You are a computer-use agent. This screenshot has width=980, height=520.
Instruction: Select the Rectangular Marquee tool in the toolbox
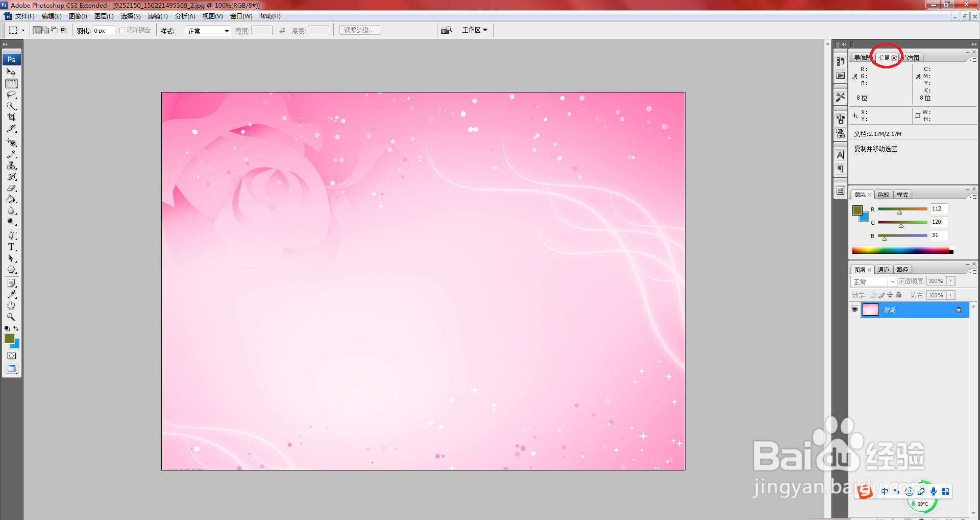(11, 83)
